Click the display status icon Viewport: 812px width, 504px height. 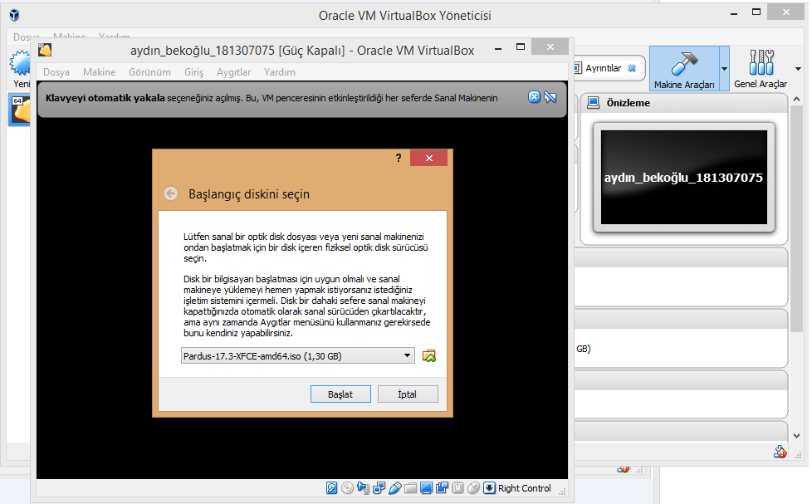(x=426, y=488)
